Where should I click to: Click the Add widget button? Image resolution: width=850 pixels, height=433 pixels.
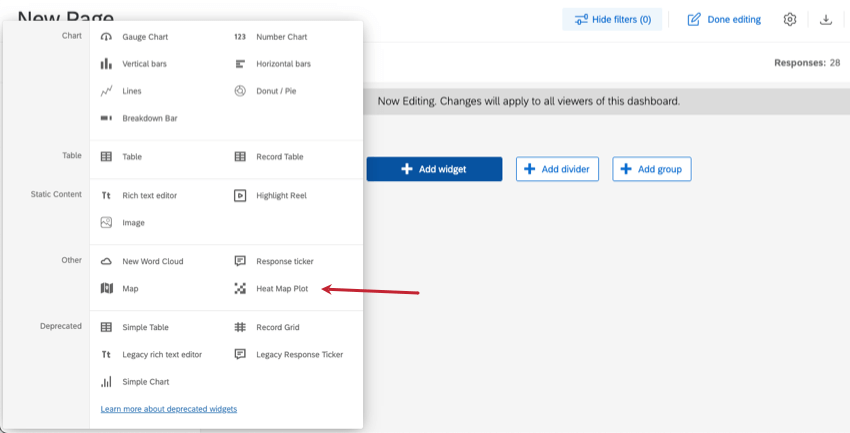pos(434,169)
